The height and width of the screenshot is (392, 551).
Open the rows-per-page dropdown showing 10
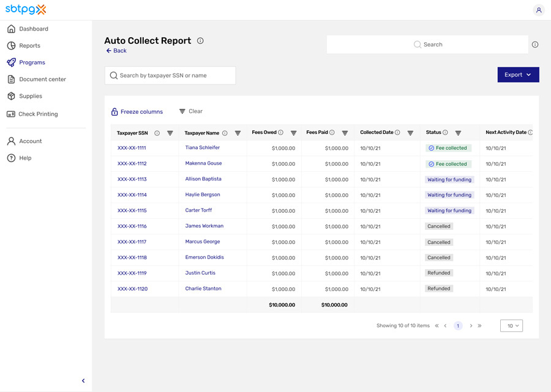tap(511, 326)
